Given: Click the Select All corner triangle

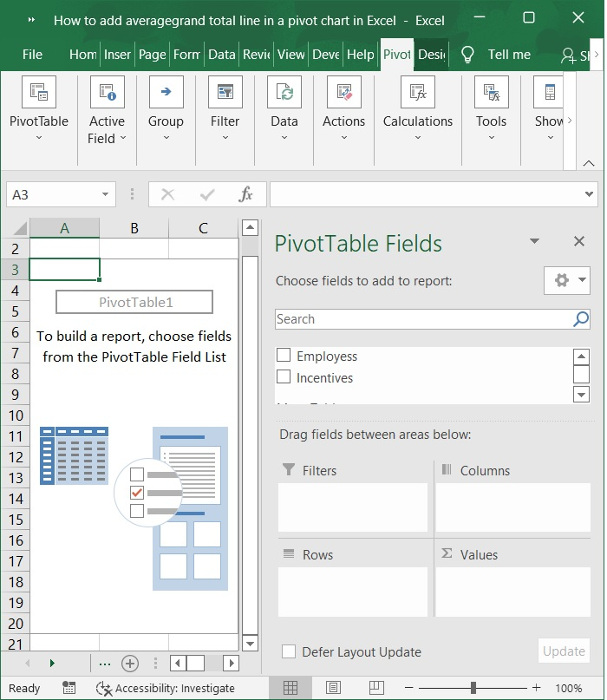Looking at the screenshot, I should (x=21, y=228).
